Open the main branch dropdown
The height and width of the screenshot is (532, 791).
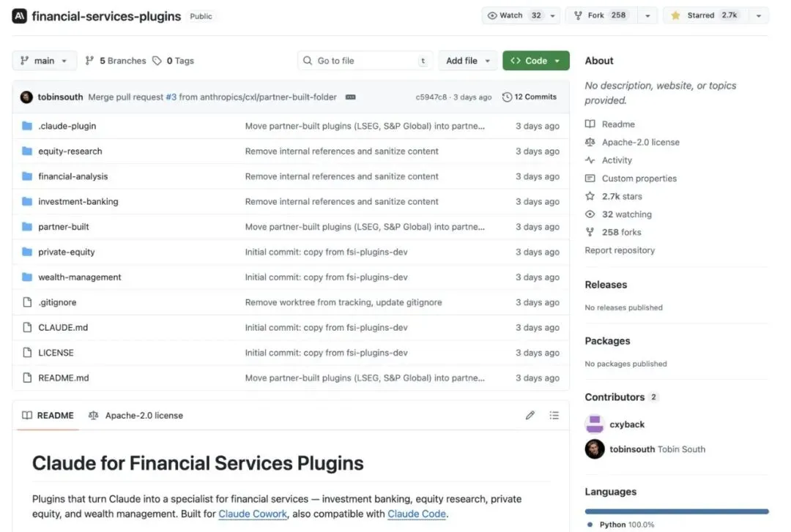[x=45, y=61]
